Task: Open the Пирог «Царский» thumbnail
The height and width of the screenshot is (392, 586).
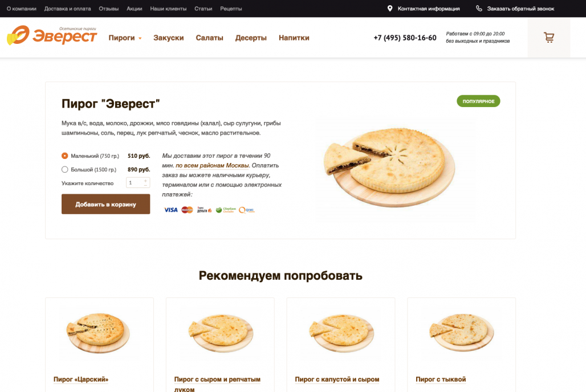Action: pyautogui.click(x=98, y=333)
